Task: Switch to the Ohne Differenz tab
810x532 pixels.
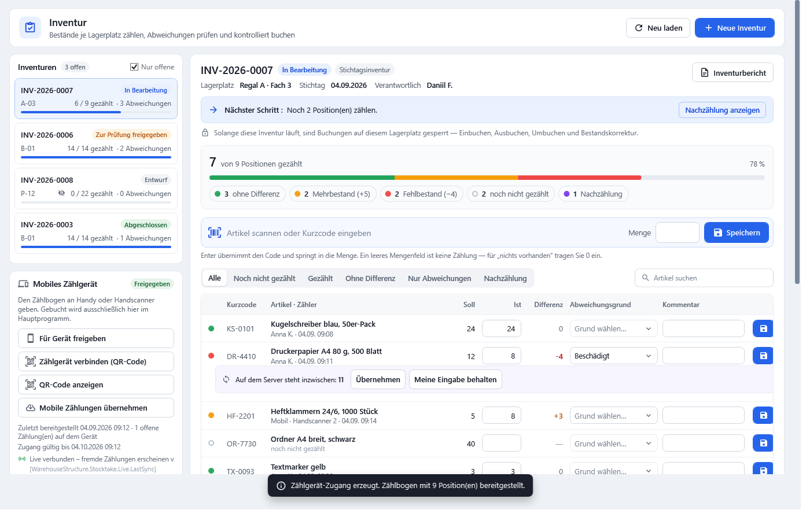Action: coord(370,278)
